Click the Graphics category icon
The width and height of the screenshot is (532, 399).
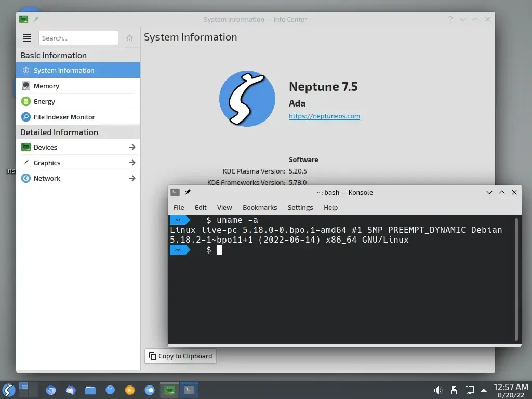(26, 163)
